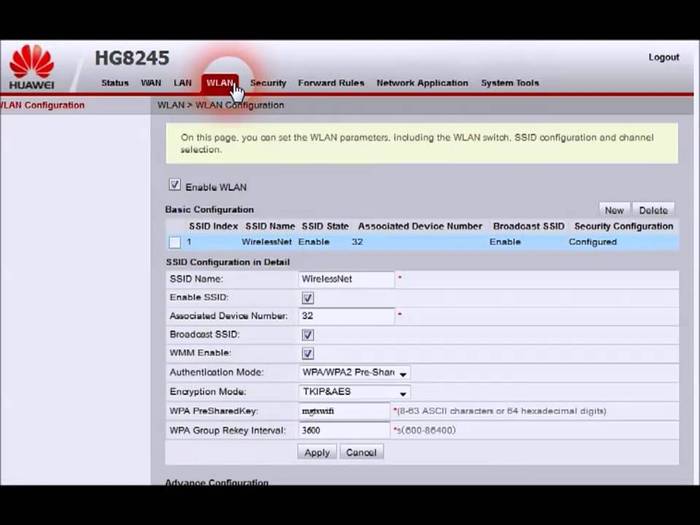Toggle the Broadcast SSID checkbox

(x=308, y=335)
